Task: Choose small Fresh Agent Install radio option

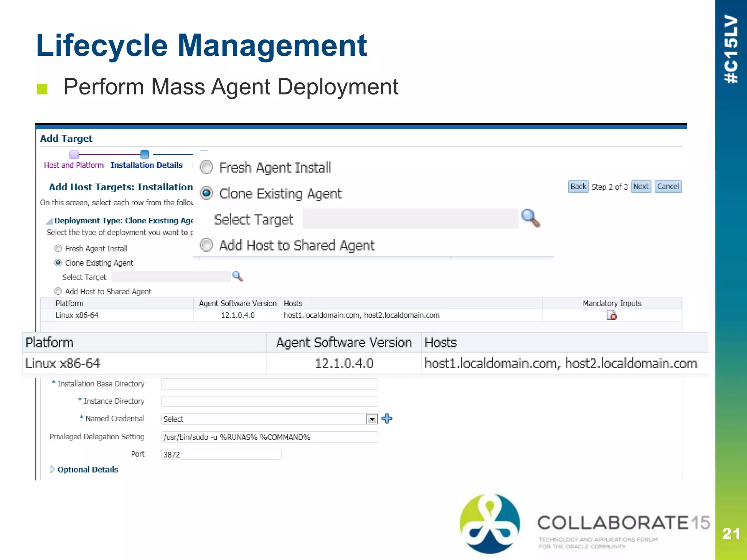Action: tap(58, 248)
